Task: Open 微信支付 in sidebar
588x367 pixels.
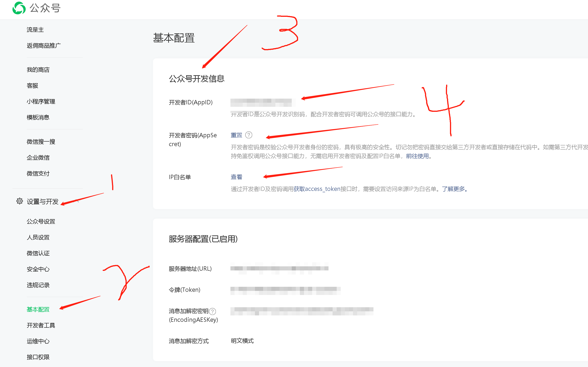Action: pyautogui.click(x=38, y=173)
